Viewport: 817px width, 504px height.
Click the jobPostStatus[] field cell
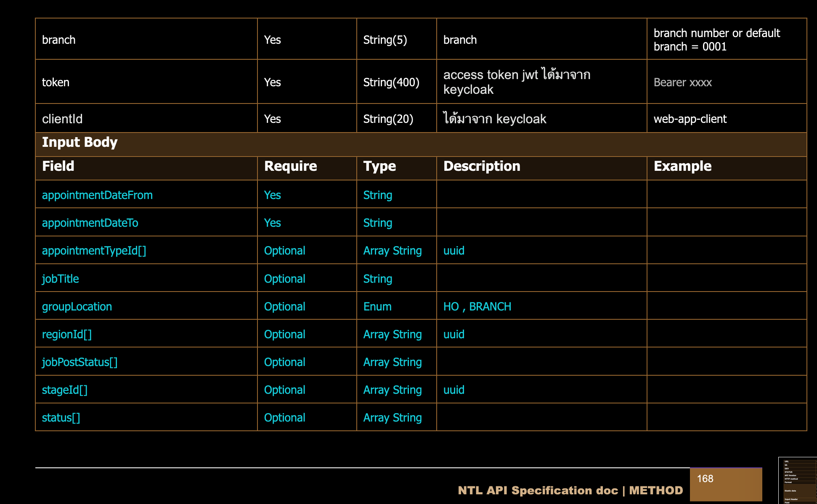pos(80,362)
